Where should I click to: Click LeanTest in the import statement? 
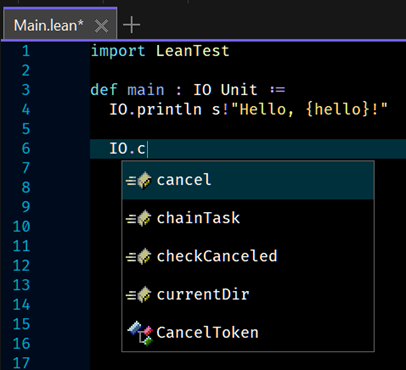193,51
